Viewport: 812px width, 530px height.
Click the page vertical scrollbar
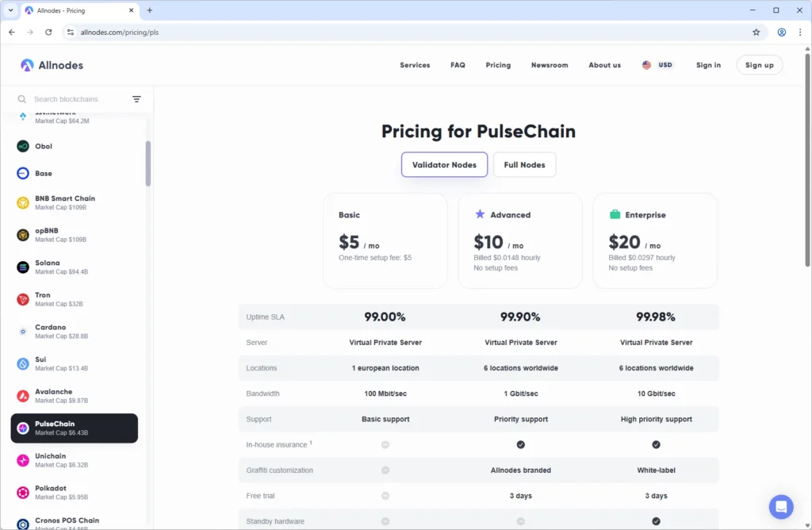[807, 159]
